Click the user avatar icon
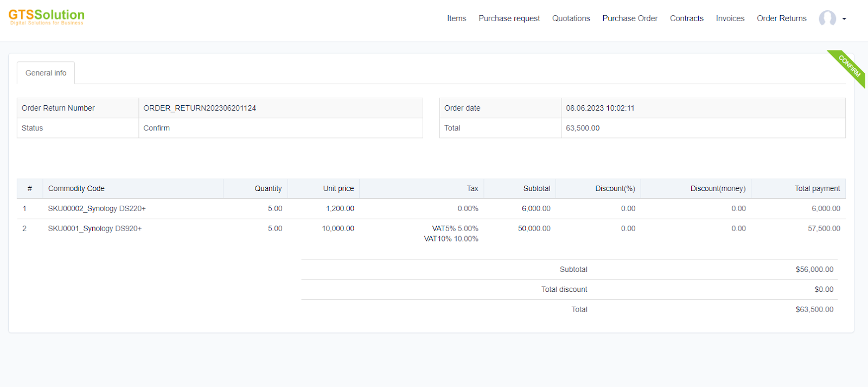The width and height of the screenshot is (868, 387). point(827,18)
